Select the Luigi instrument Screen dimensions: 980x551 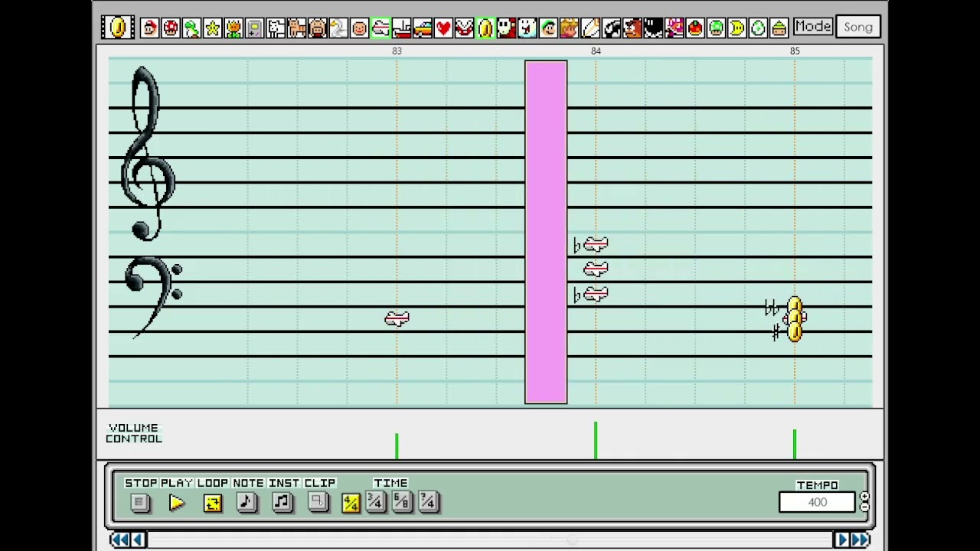pyautogui.click(x=548, y=28)
